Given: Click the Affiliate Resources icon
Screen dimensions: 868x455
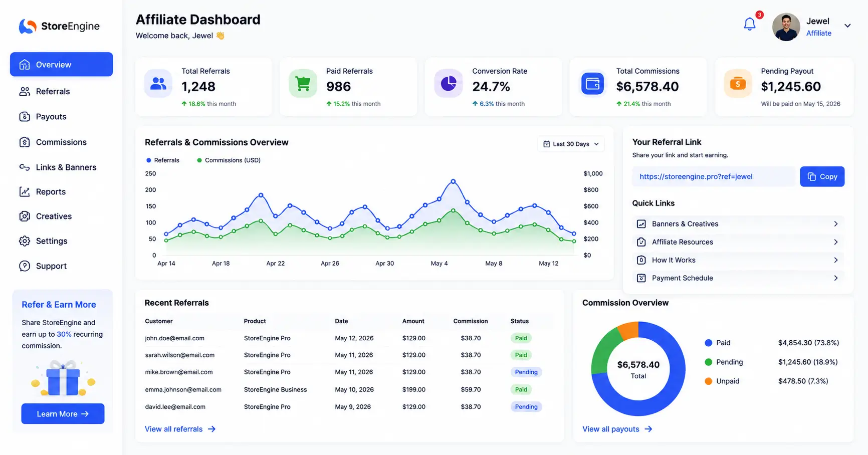Looking at the screenshot, I should click(641, 242).
